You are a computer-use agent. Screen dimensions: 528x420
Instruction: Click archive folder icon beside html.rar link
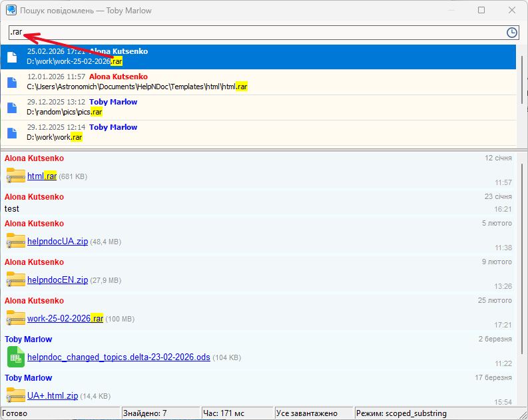pos(15,175)
